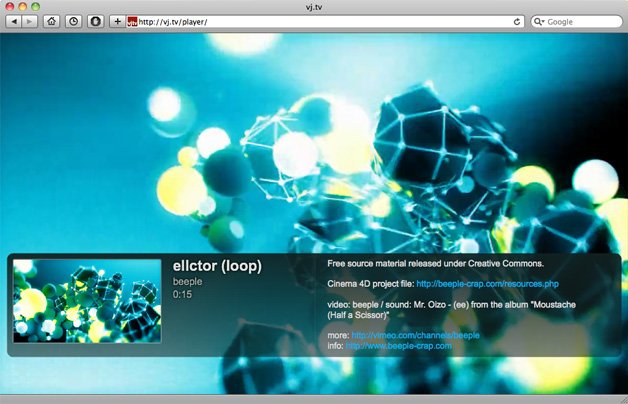Click the dark round toolbar button beside history
Screen dimensions: 628x404
96,21
